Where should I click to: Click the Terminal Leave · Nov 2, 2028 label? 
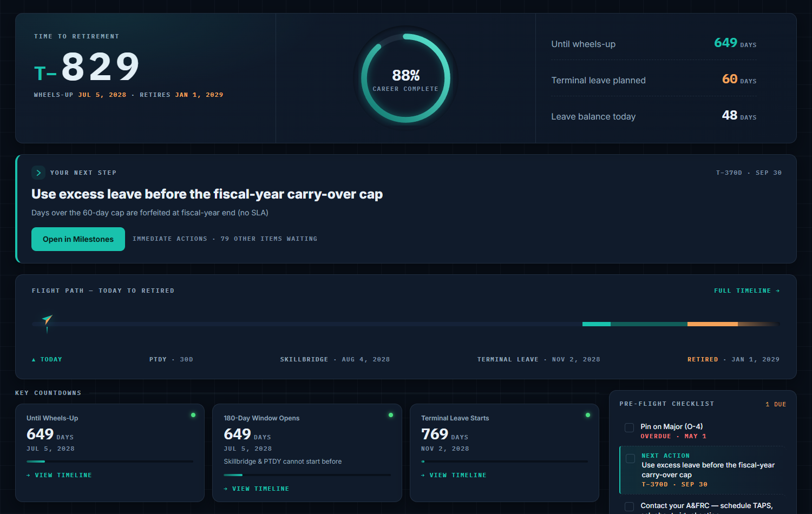[539, 359]
